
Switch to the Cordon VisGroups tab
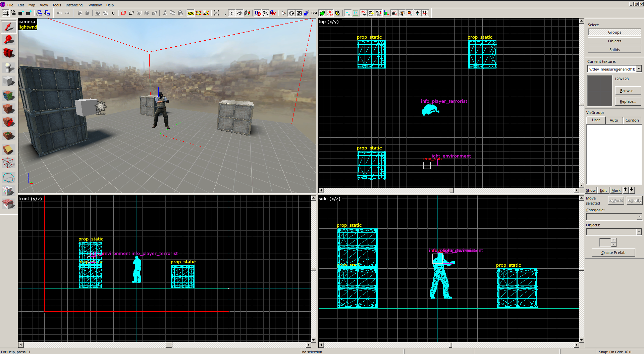coord(632,120)
